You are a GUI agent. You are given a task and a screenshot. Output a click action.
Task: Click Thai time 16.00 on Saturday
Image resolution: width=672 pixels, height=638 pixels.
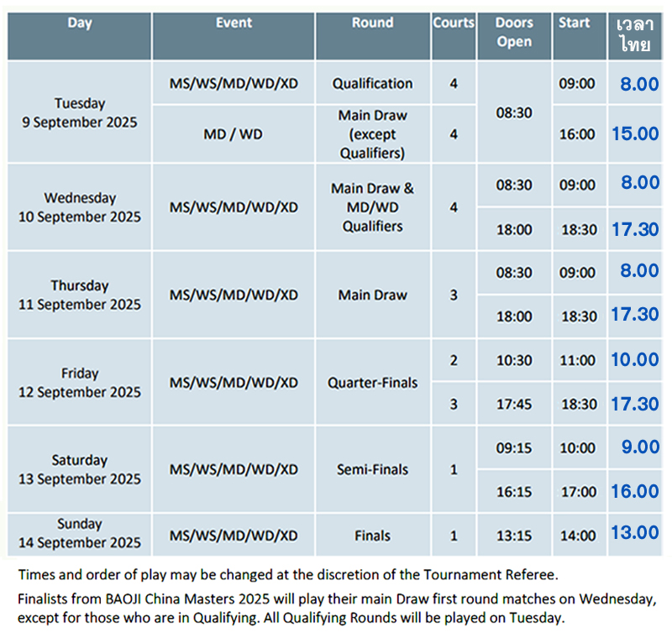635,491
